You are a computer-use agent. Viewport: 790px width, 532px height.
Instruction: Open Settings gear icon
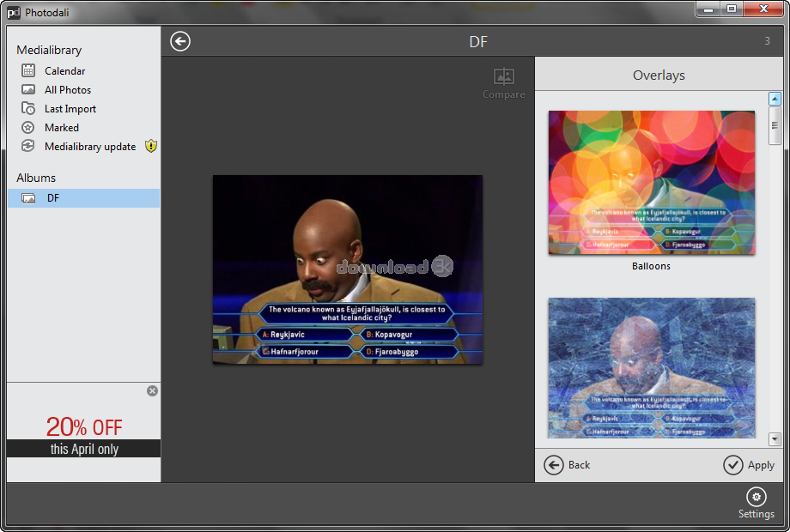pyautogui.click(x=757, y=497)
